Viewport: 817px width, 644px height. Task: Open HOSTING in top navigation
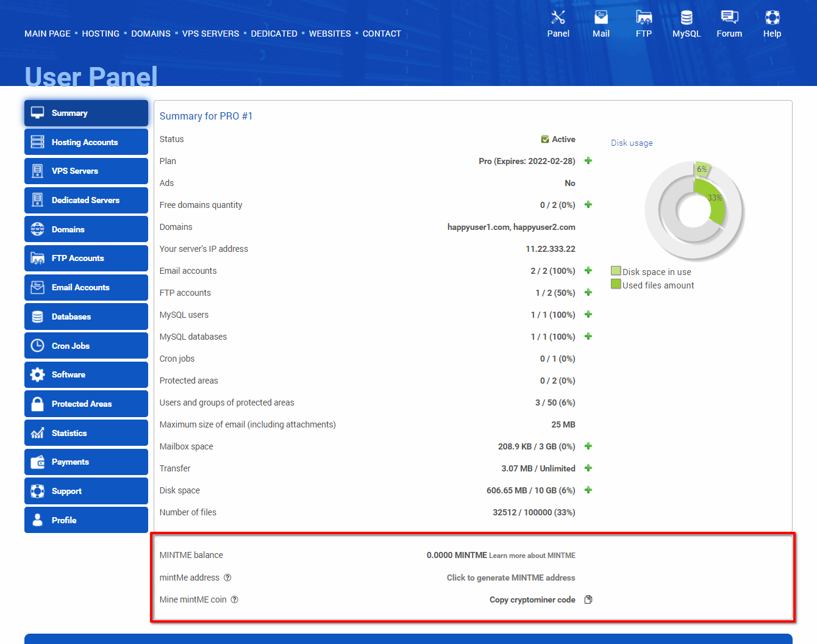101,34
